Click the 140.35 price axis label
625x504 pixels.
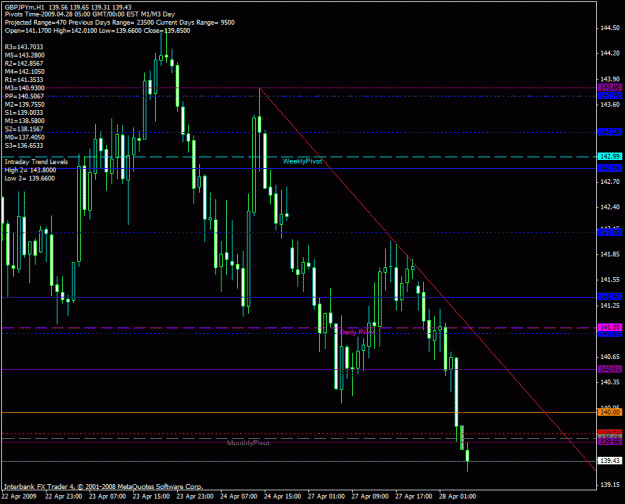[610, 382]
